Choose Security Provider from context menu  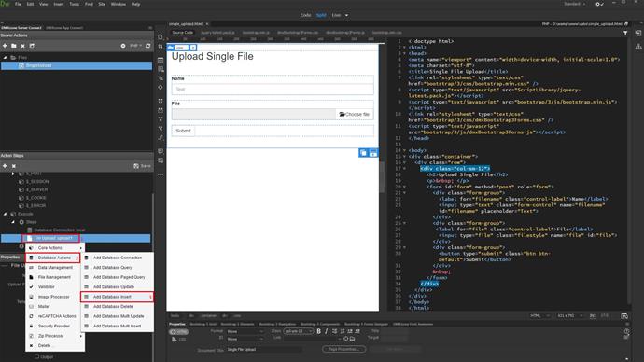click(x=55, y=326)
